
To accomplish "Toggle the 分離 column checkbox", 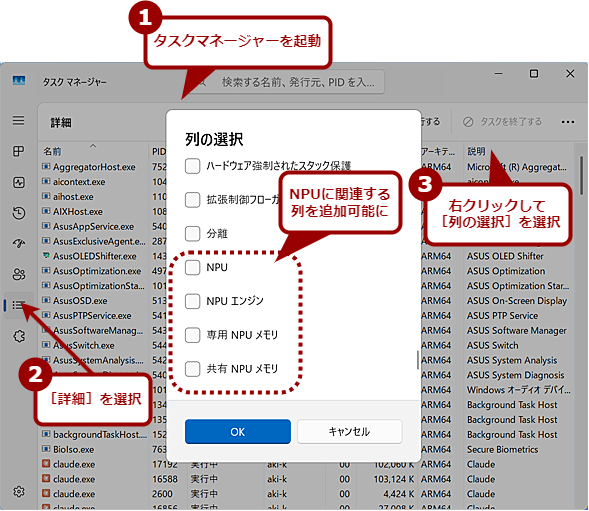I will coord(192,234).
